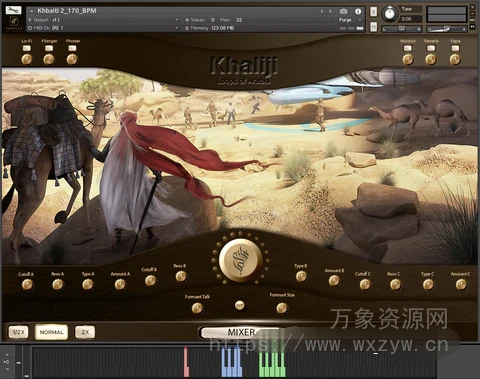Viewport: 480px width, 379px height.
Task: Click the large central gold logo knob
Action: 240,261
